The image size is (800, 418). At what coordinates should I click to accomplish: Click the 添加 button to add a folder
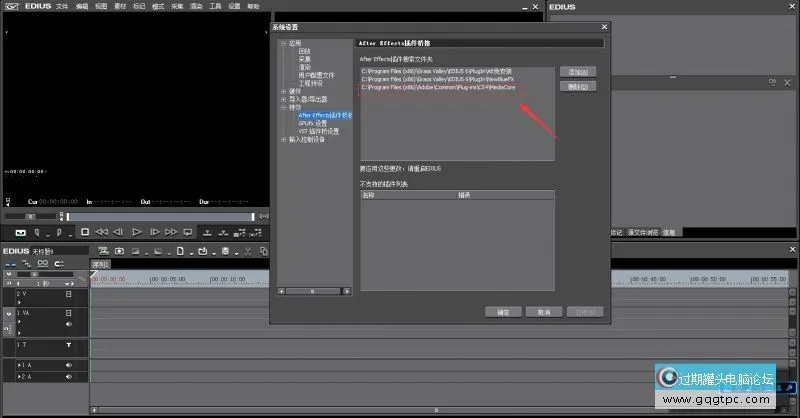pos(578,72)
